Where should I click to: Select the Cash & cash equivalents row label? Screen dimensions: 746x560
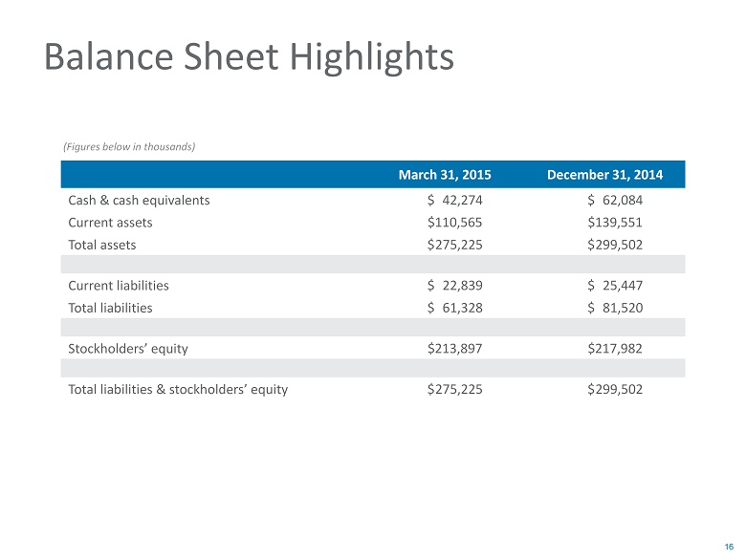tap(139, 201)
